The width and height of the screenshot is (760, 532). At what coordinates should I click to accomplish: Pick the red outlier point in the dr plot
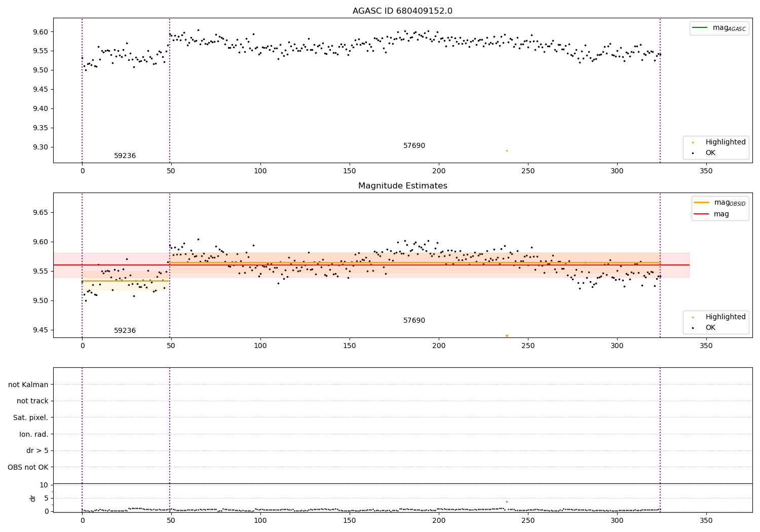pyautogui.click(x=507, y=502)
